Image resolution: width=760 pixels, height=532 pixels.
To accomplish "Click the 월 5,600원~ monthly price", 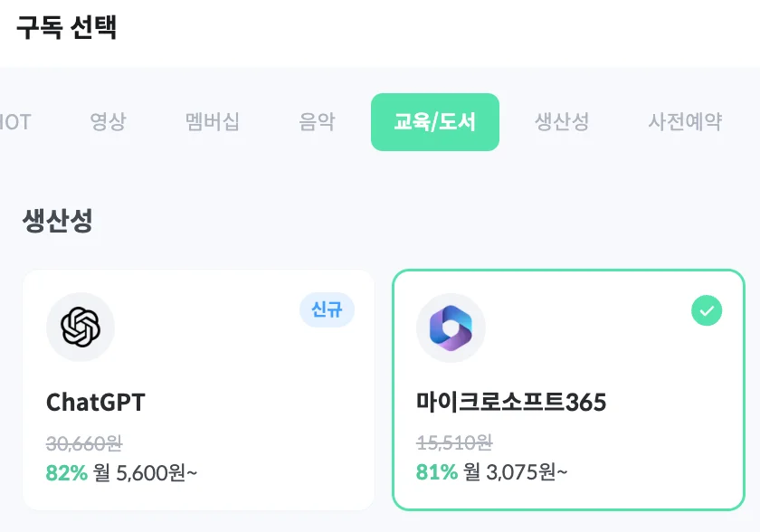I will (x=145, y=472).
